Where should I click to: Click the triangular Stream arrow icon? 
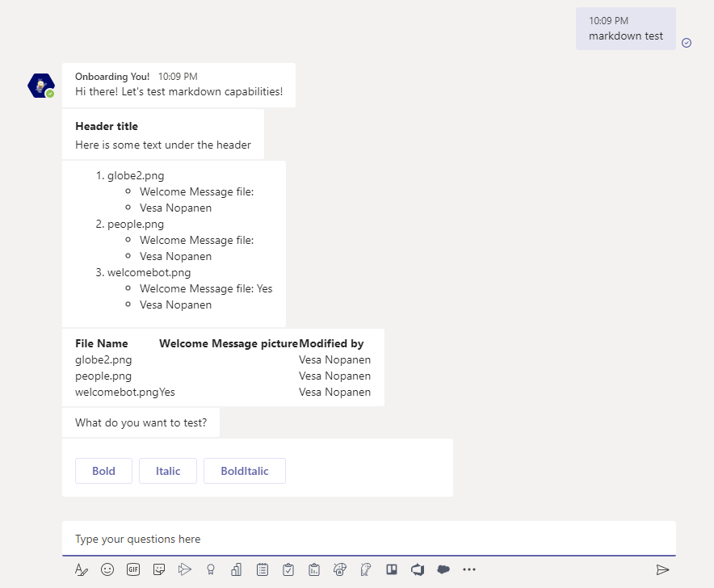click(185, 569)
